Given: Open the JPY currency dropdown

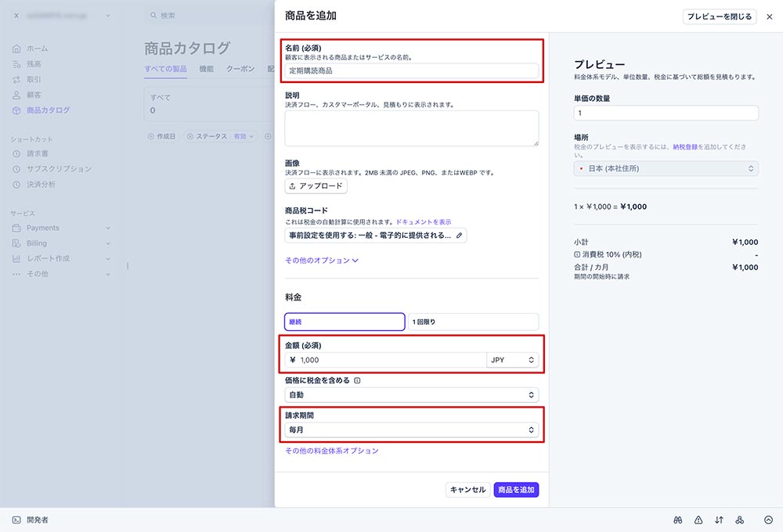Looking at the screenshot, I should pyautogui.click(x=512, y=360).
